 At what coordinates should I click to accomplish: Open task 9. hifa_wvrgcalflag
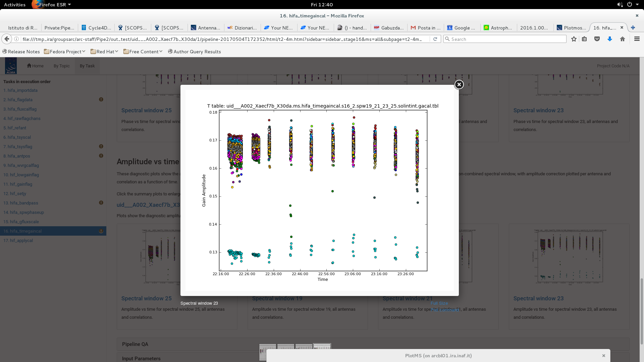click(21, 165)
